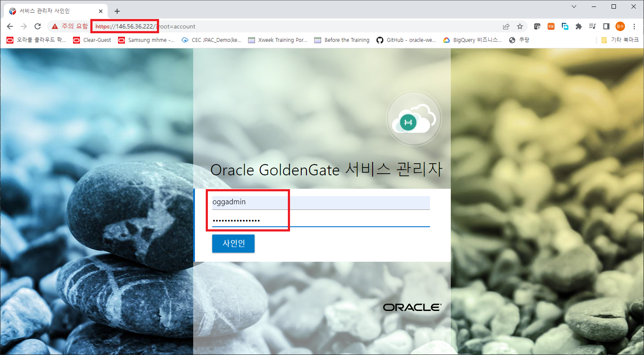Open the 기타 북마크 folder
Viewport: 644px width, 355px height.
tap(620, 40)
